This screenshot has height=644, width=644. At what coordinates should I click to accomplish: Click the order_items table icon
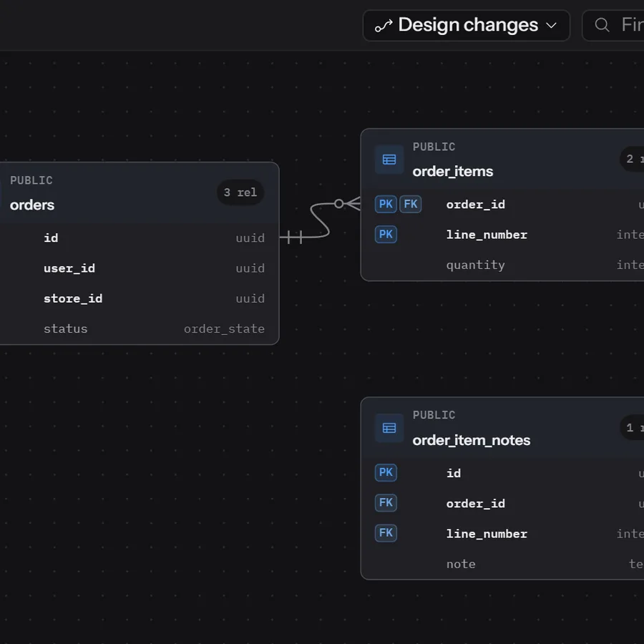pos(389,160)
